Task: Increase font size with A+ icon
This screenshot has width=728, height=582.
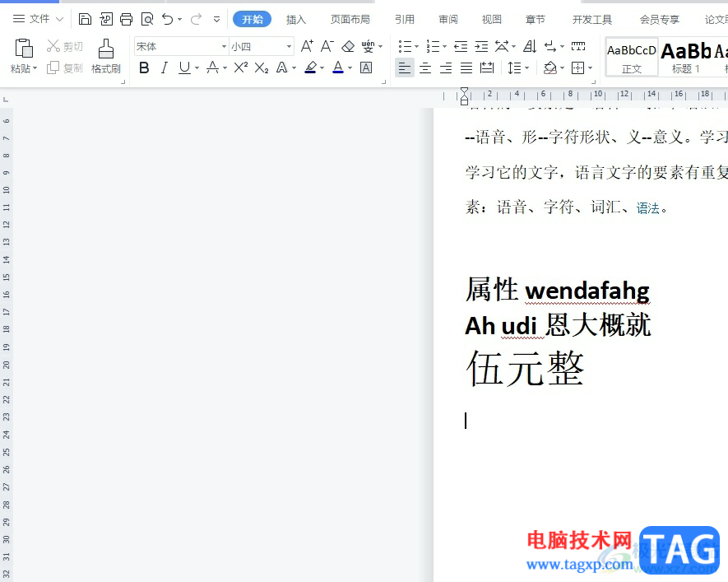Action: coord(307,46)
